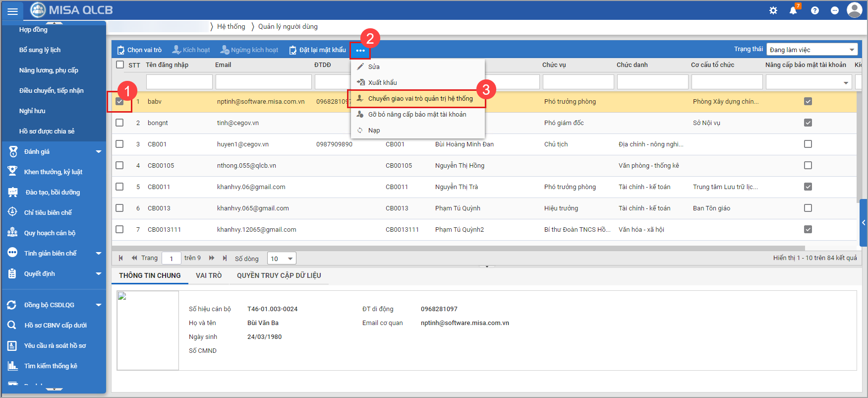Change rows per page dropdown
The width and height of the screenshot is (868, 398).
(282, 259)
